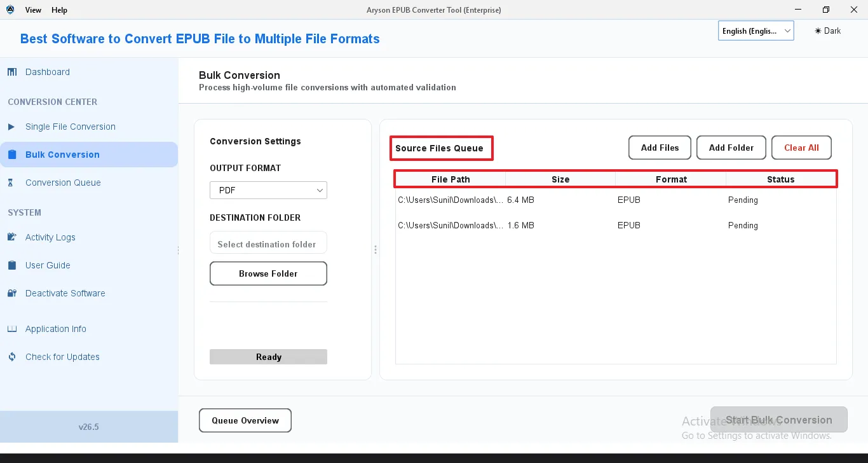This screenshot has width=868, height=463.
Task: Select the Bulk Conversion sidebar icon
Action: [x=12, y=155]
